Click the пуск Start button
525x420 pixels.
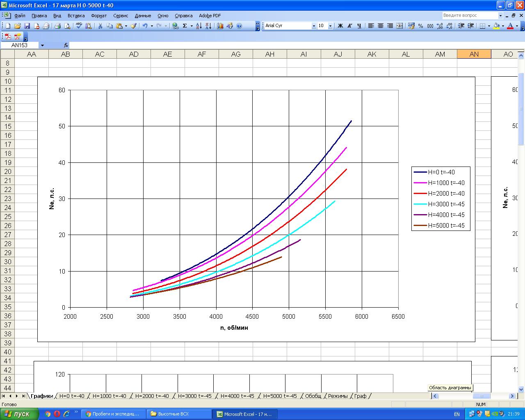pos(19,414)
